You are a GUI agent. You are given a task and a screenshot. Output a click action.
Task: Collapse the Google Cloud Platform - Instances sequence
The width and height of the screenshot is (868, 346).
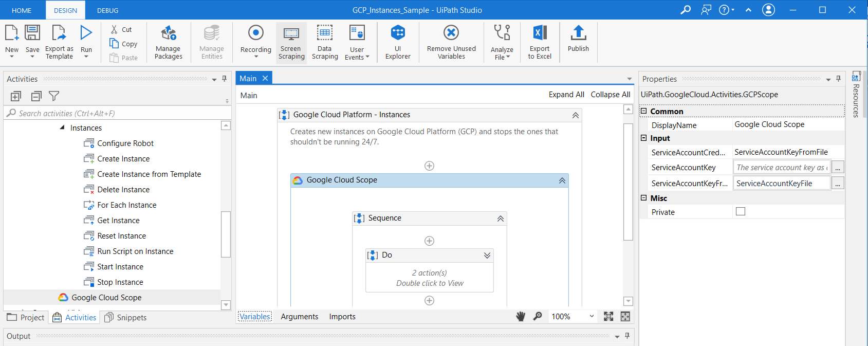click(x=576, y=115)
